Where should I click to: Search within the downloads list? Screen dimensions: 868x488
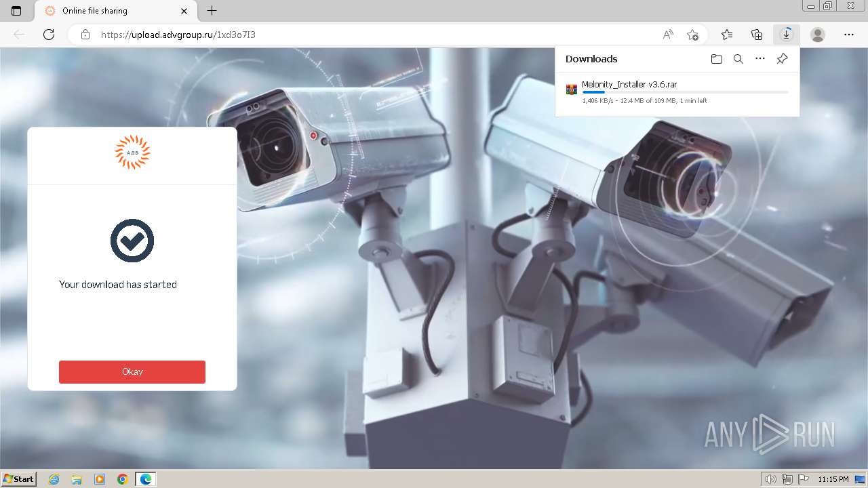pos(738,59)
